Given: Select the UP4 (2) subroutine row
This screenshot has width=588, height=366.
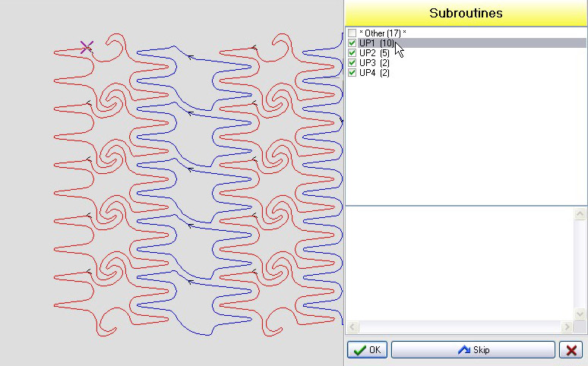Looking at the screenshot, I should [375, 72].
